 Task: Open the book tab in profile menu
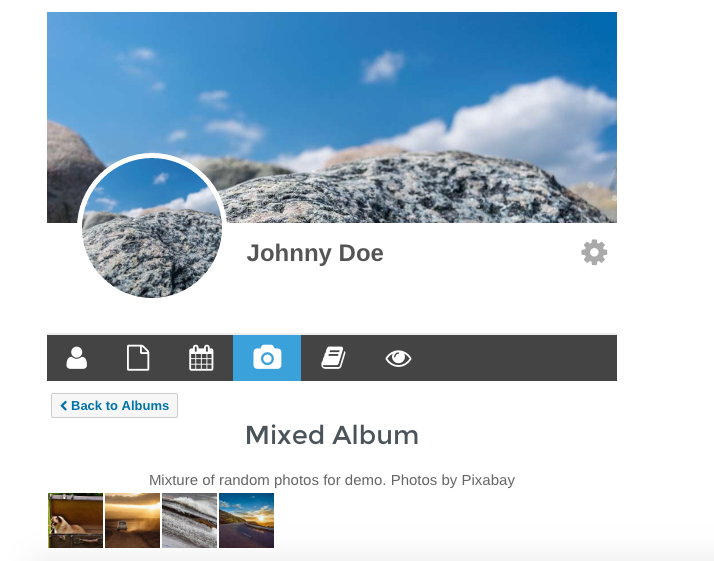pos(333,358)
